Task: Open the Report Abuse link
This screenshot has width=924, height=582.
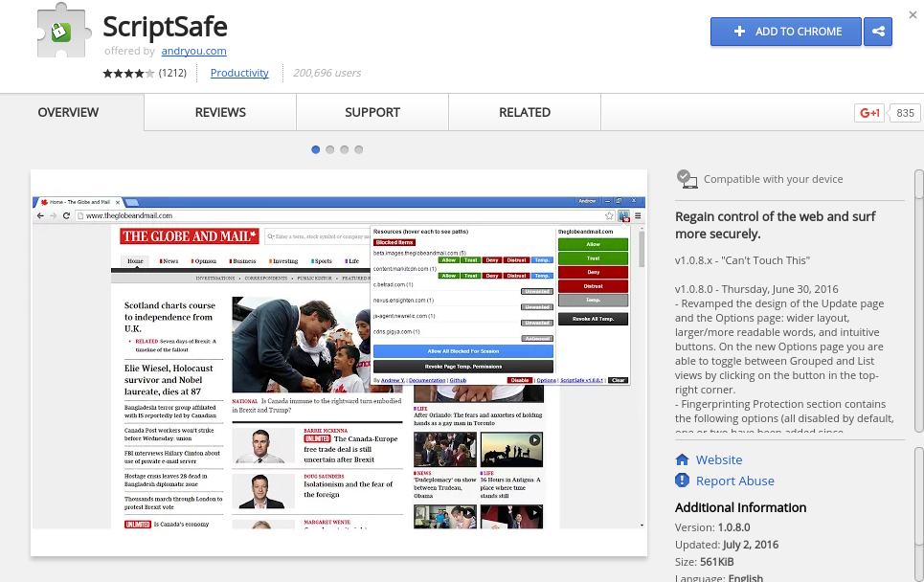Action: [x=734, y=481]
